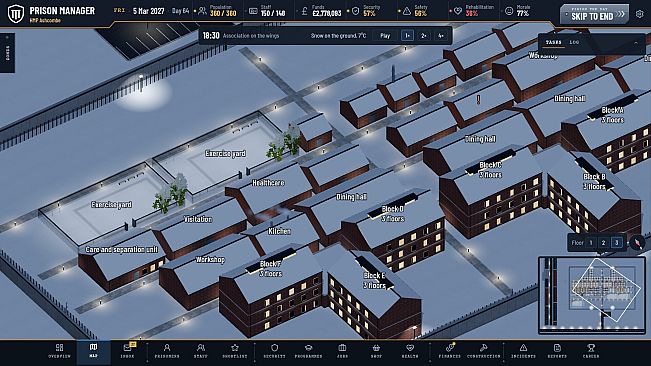Open the Incidents warning icon
The image size is (651, 366).
pos(523,347)
